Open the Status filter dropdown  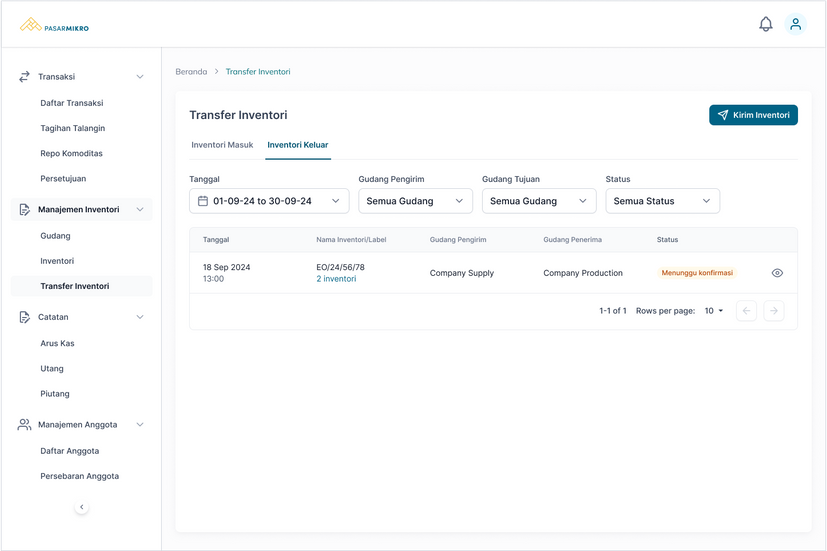[x=662, y=201]
